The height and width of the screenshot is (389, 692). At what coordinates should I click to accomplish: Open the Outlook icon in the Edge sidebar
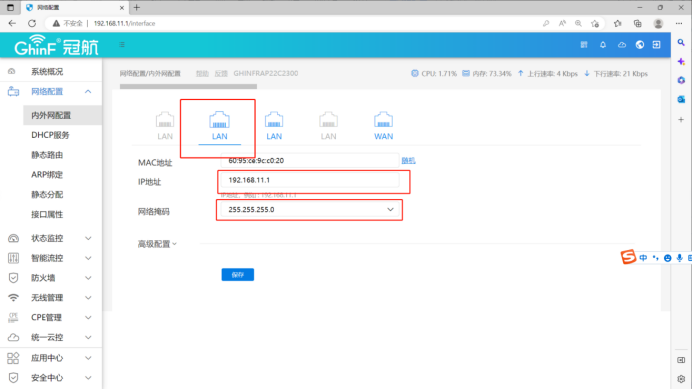[x=681, y=99]
